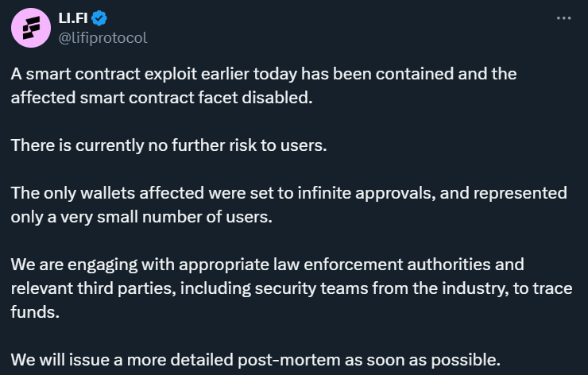Click the phrase 'infinite approvals'
The image size is (588, 375).
pos(367,194)
